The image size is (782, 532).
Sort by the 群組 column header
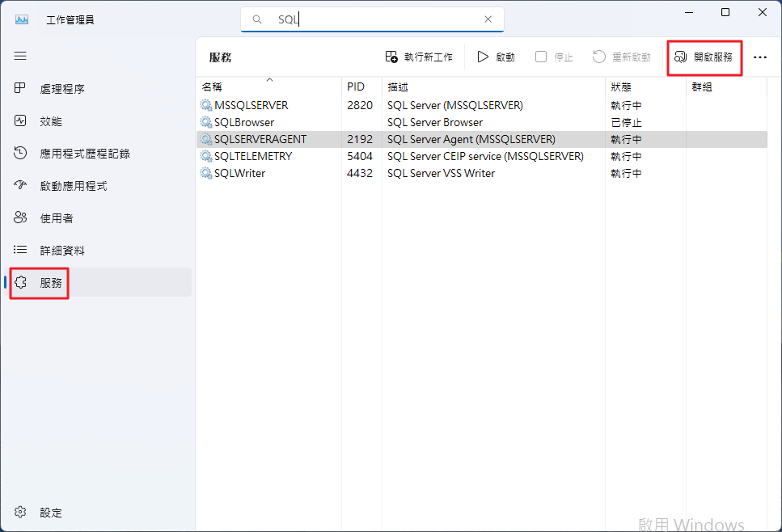726,87
